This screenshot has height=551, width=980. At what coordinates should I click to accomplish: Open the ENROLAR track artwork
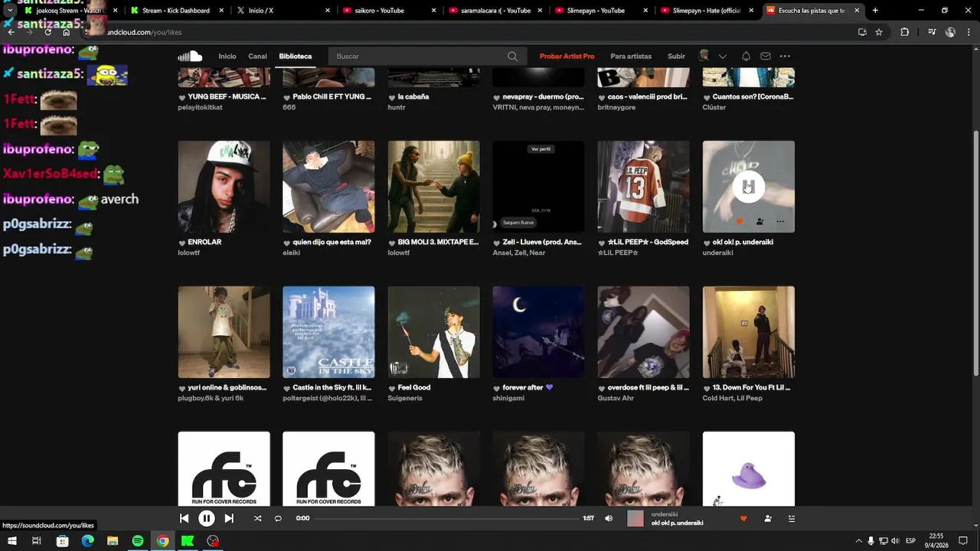coord(224,187)
